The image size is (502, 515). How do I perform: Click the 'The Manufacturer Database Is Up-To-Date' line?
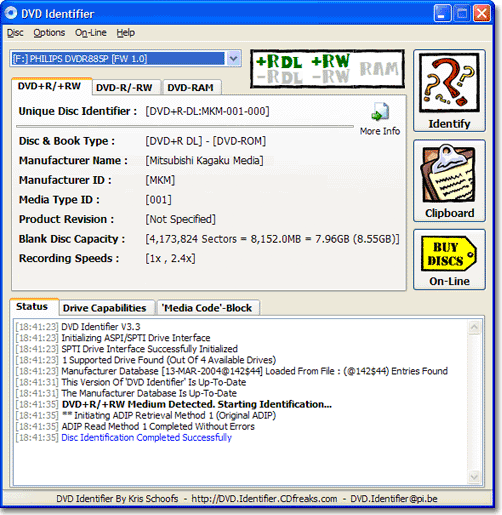149,393
